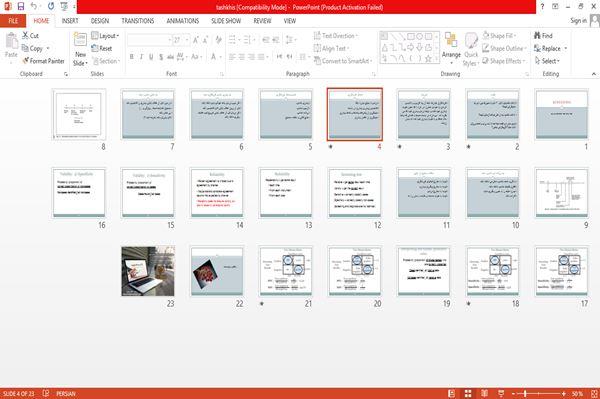The width and height of the screenshot is (600, 399).
Task: Start Slide Show from status bar icon
Action: click(501, 393)
